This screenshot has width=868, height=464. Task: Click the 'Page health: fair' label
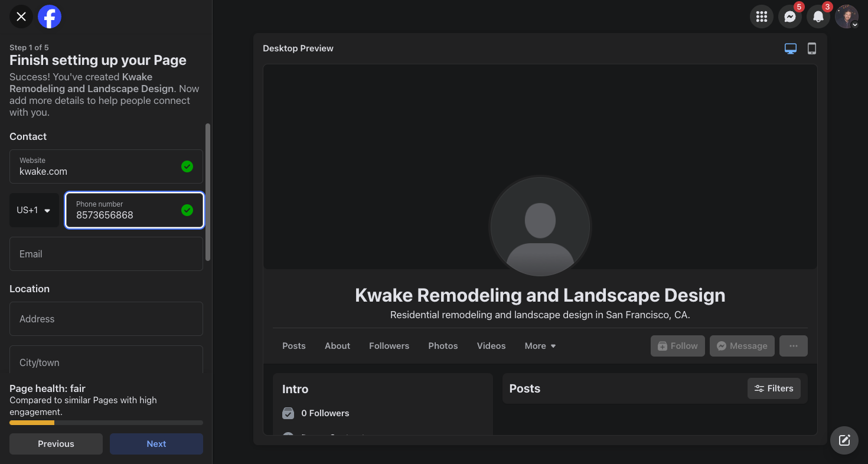[48, 388]
